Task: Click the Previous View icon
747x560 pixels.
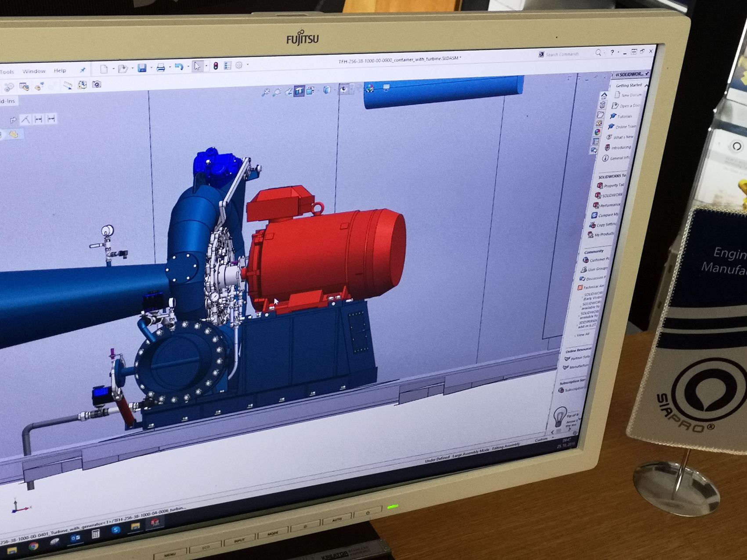Action: pyautogui.click(x=288, y=91)
